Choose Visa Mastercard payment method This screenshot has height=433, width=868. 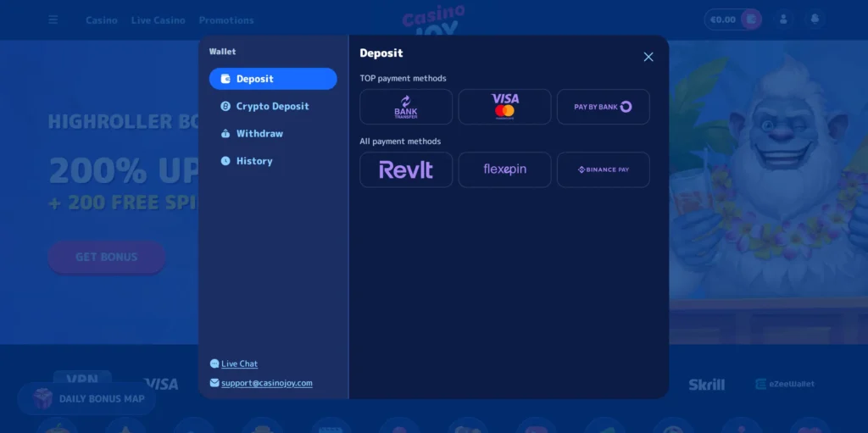point(505,107)
